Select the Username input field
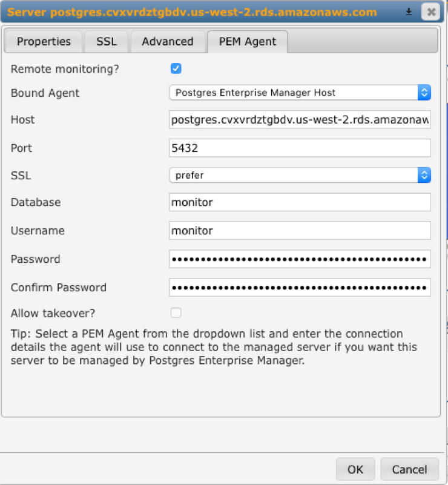Image resolution: width=448 pixels, height=485 pixels. [x=300, y=231]
